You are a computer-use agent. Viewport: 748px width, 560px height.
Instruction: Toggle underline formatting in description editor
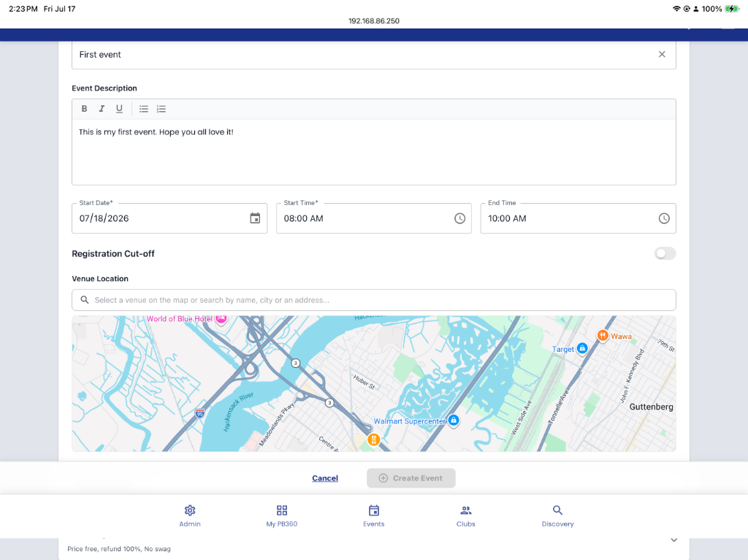point(119,109)
